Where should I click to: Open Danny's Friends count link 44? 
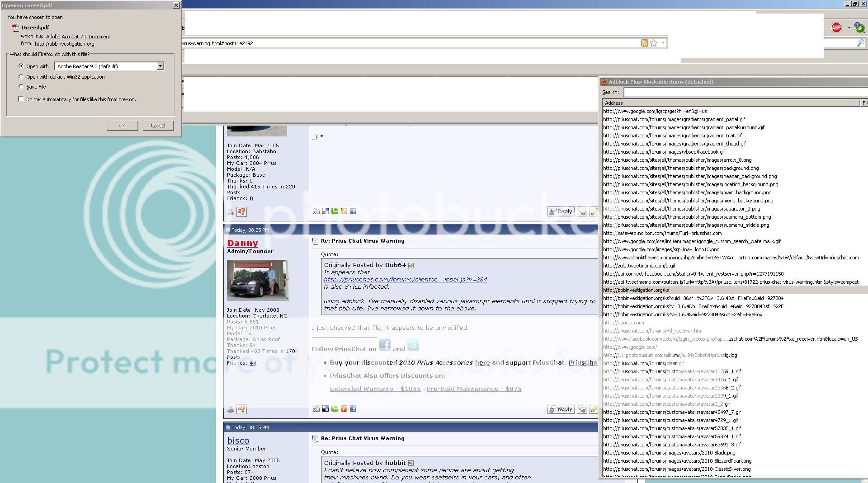(253, 363)
